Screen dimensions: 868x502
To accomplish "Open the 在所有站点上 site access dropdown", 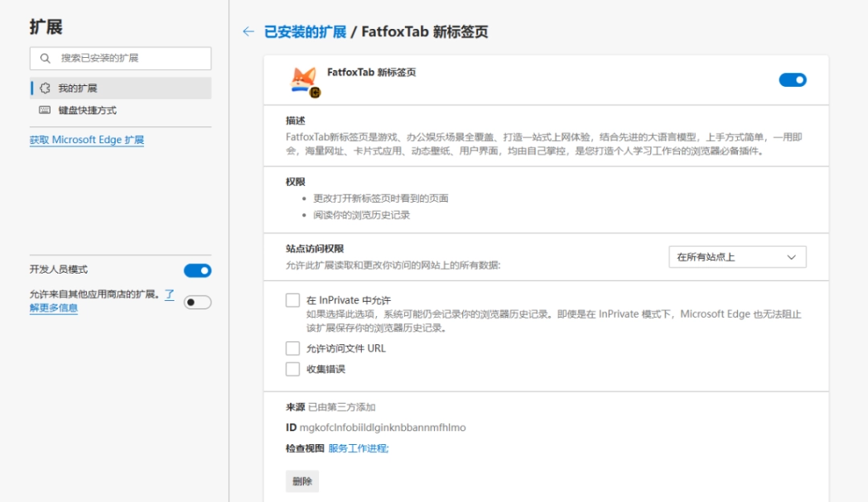I will click(737, 257).
